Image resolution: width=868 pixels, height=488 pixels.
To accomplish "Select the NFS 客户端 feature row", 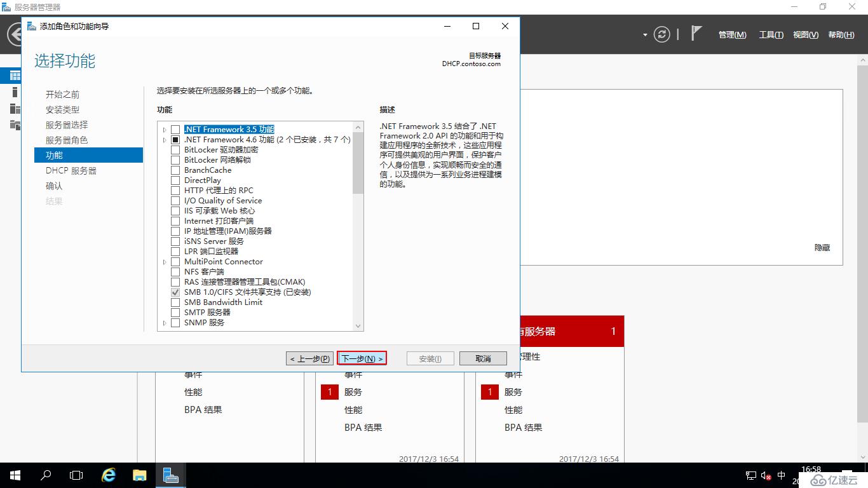I will click(x=204, y=272).
